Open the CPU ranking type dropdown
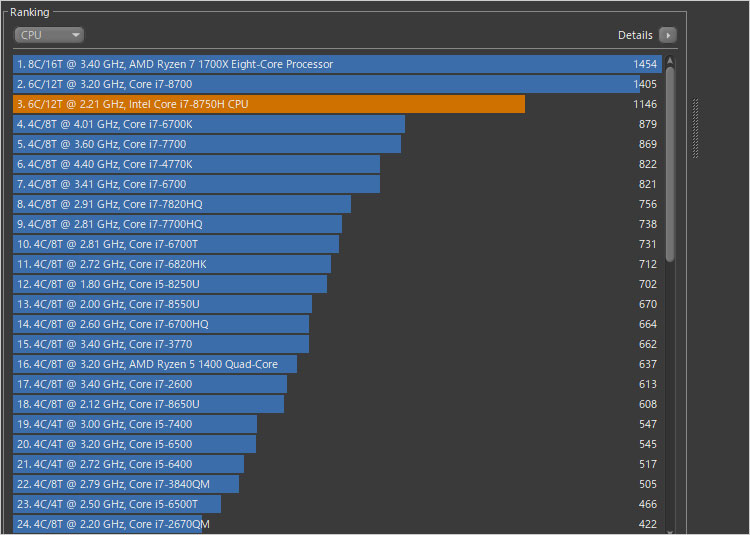Image resolution: width=750 pixels, height=535 pixels. 48,35
